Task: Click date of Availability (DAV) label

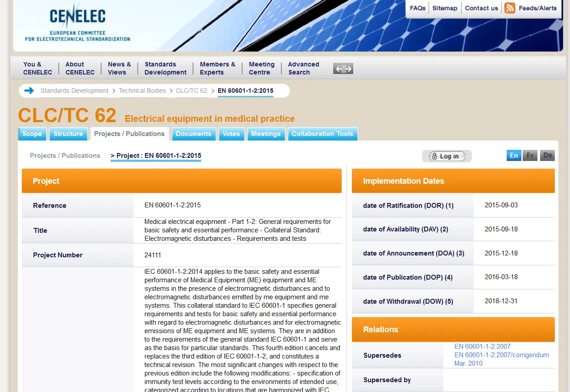Action: point(406,229)
